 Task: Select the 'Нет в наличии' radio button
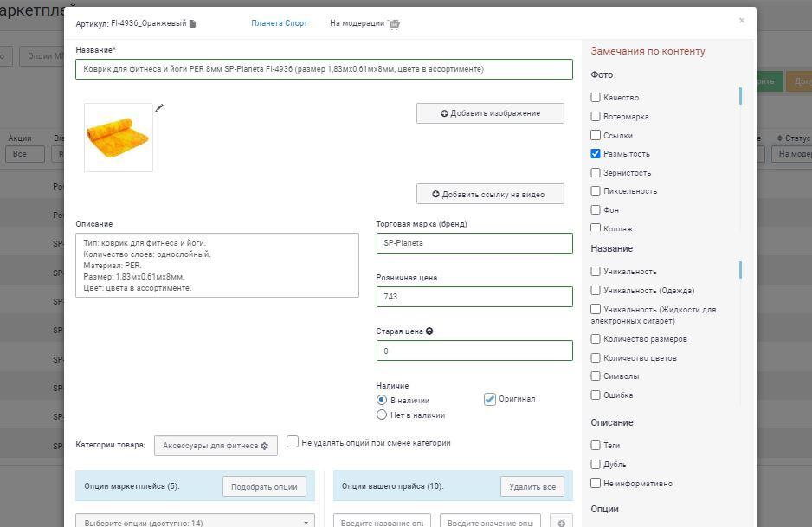click(382, 415)
